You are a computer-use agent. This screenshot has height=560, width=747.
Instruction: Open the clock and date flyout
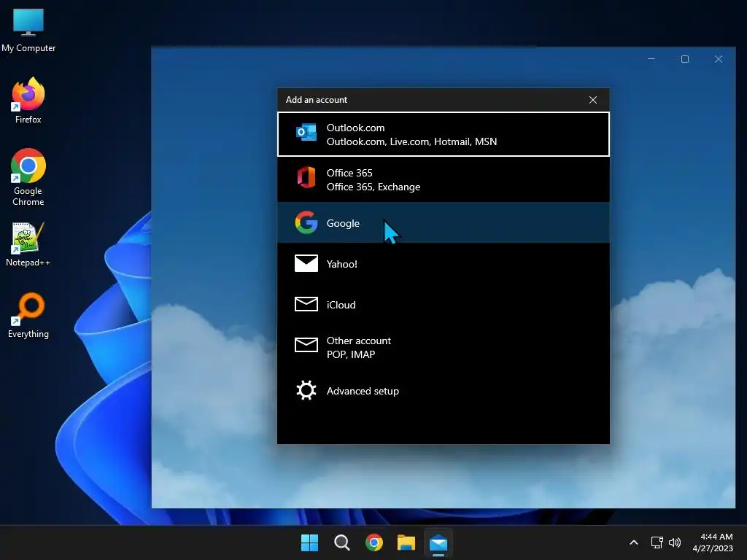tap(713, 542)
